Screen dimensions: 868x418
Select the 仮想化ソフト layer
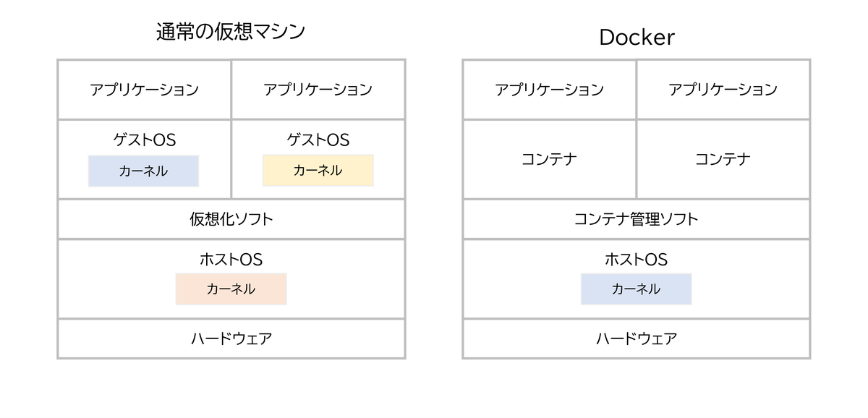coord(231,219)
